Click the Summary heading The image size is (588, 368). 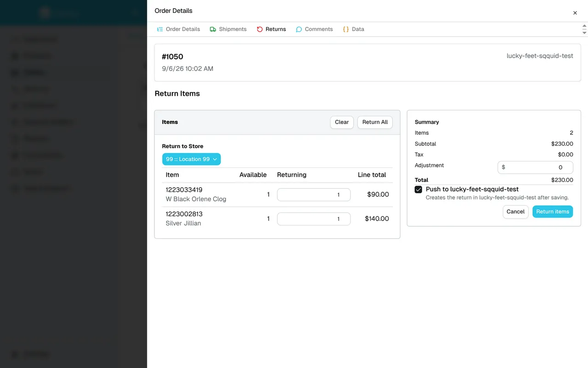(427, 122)
